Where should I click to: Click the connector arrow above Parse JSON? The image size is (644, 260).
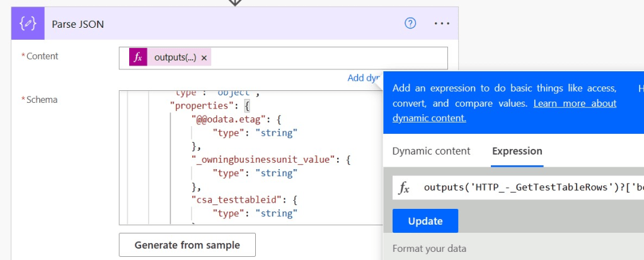point(234,3)
